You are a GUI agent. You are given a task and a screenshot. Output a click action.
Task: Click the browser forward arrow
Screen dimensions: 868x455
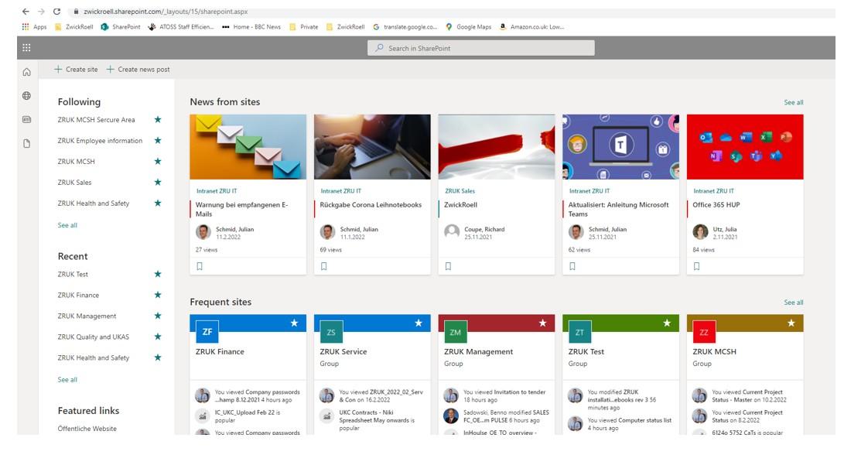point(41,11)
